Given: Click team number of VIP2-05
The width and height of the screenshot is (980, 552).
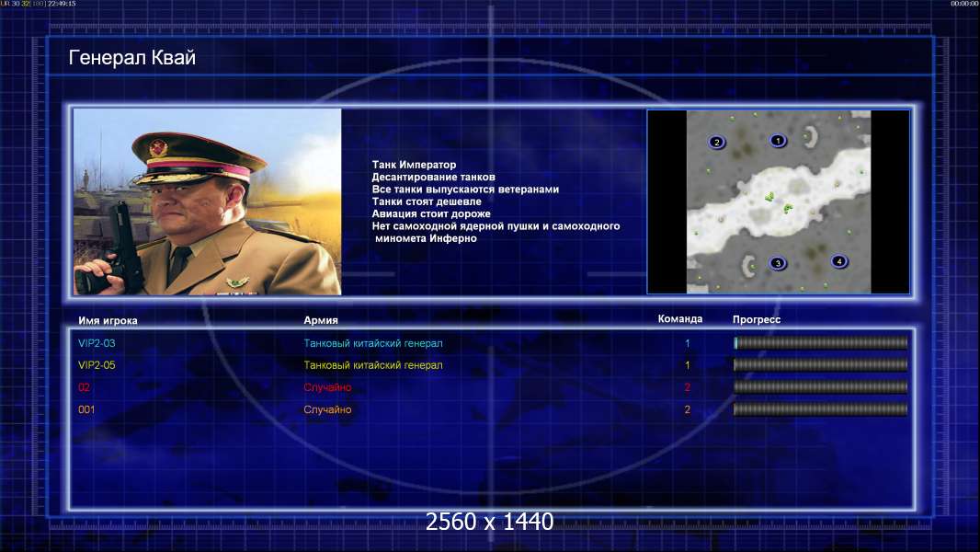Looking at the screenshot, I should coord(688,365).
